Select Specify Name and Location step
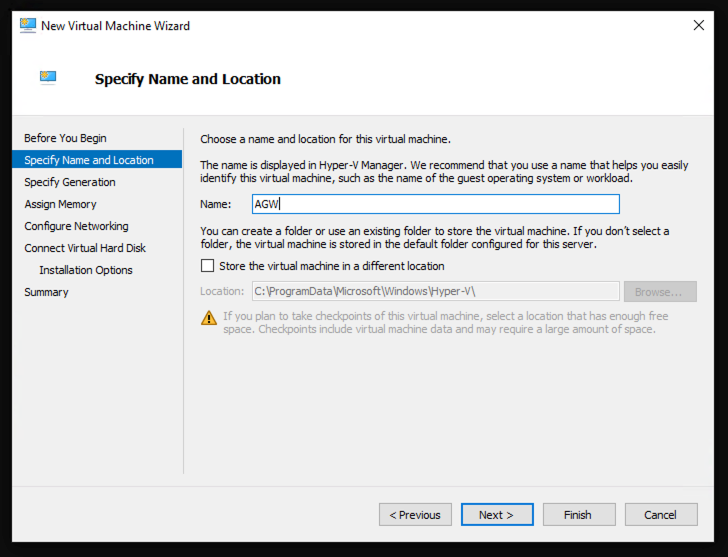Image resolution: width=728 pixels, height=557 pixels. point(89,160)
